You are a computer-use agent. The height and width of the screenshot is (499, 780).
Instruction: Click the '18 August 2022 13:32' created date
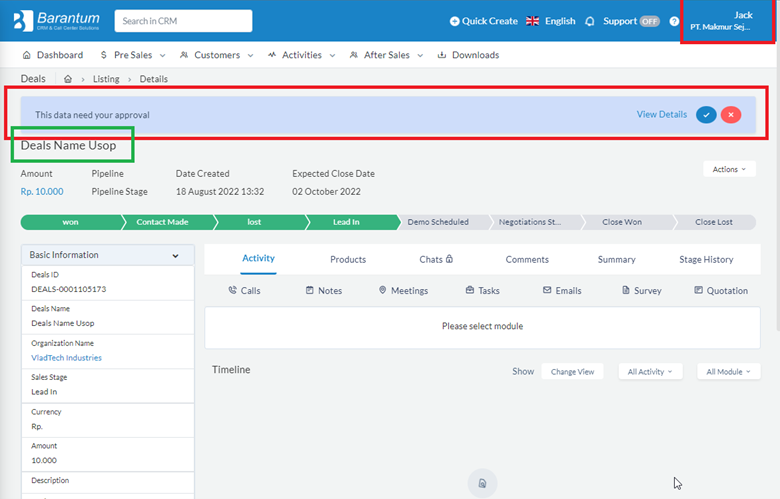coord(220,192)
